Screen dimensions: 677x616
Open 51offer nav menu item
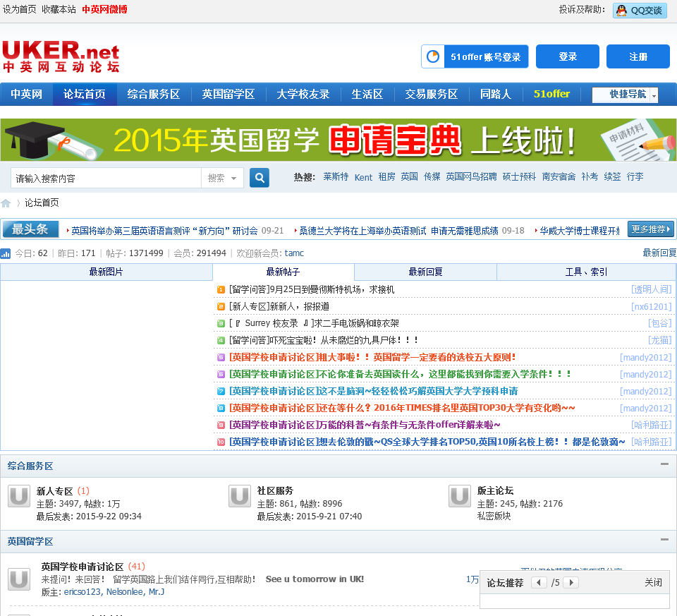[551, 94]
